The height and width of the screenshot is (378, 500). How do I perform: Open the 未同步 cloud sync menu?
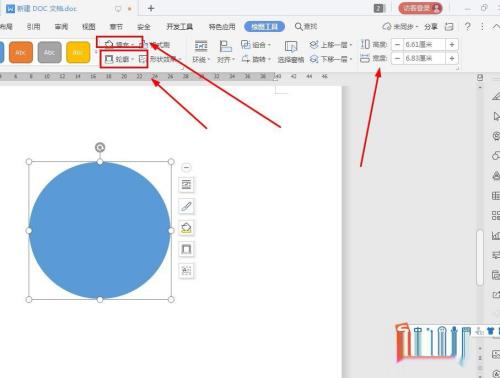(x=400, y=27)
